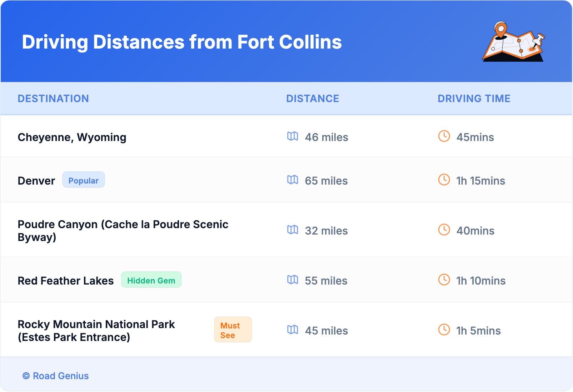573x392 pixels.
Task: Select the Red Feather Lakes destination name
Action: 66,281
